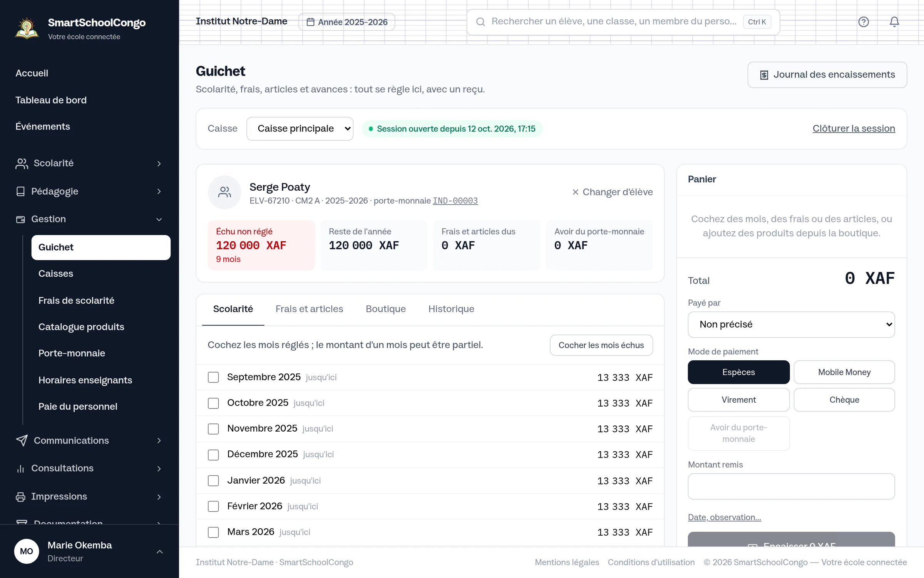Check the Février 2026 month checkbox
Viewport: 924px width, 578px height.
pyautogui.click(x=213, y=506)
